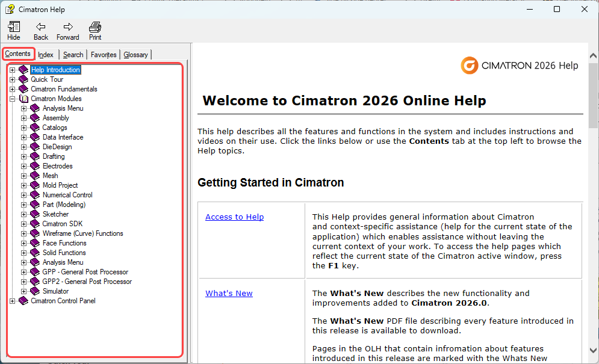This screenshot has height=364, width=599.
Task: Select the DieDesign book icon
Action: pyautogui.click(x=35, y=147)
